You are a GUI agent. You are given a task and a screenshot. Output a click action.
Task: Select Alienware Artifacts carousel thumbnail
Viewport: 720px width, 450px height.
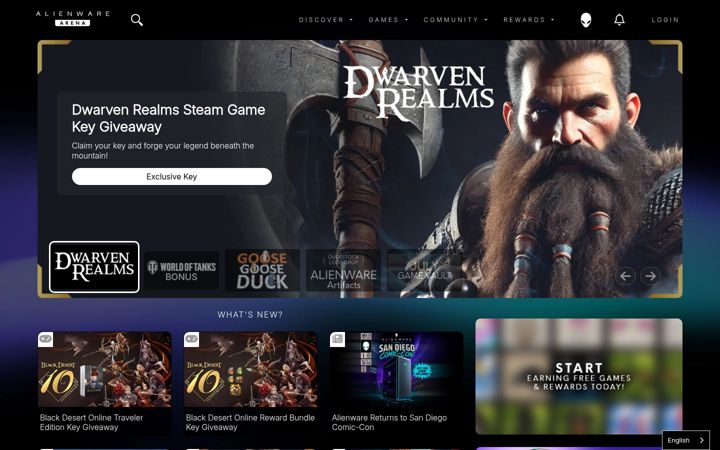click(x=343, y=270)
